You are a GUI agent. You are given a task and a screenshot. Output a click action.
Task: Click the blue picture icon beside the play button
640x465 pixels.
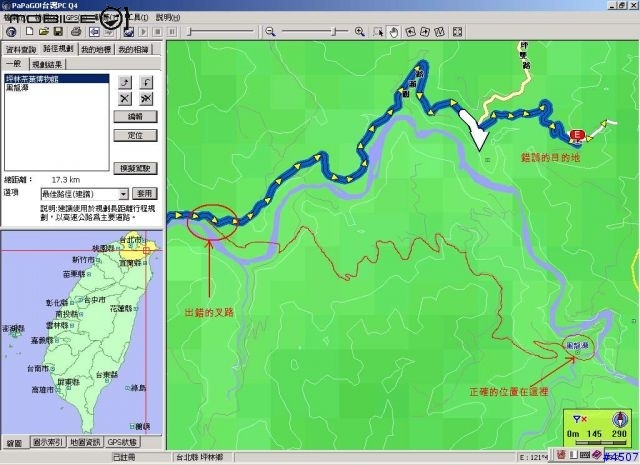129,31
